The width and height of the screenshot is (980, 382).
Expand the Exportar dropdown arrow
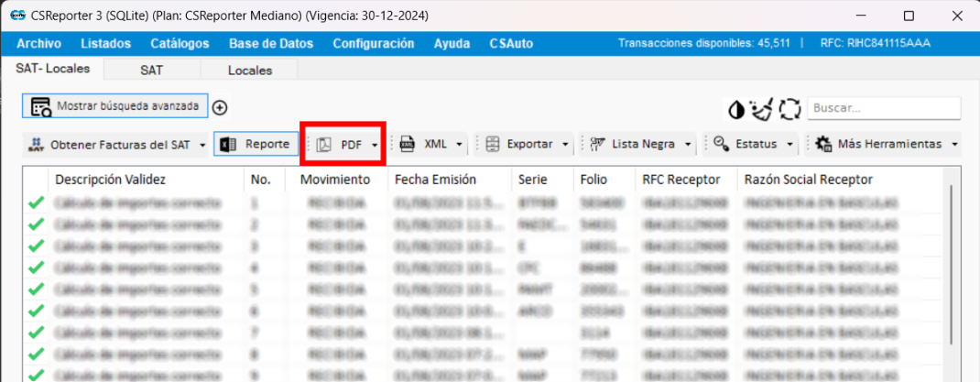click(564, 145)
